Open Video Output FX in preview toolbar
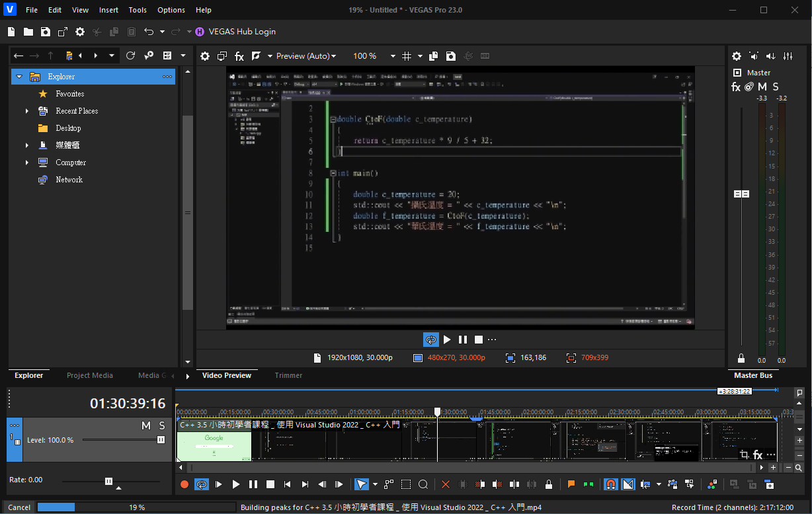Viewport: 812px width, 514px height. click(x=239, y=56)
